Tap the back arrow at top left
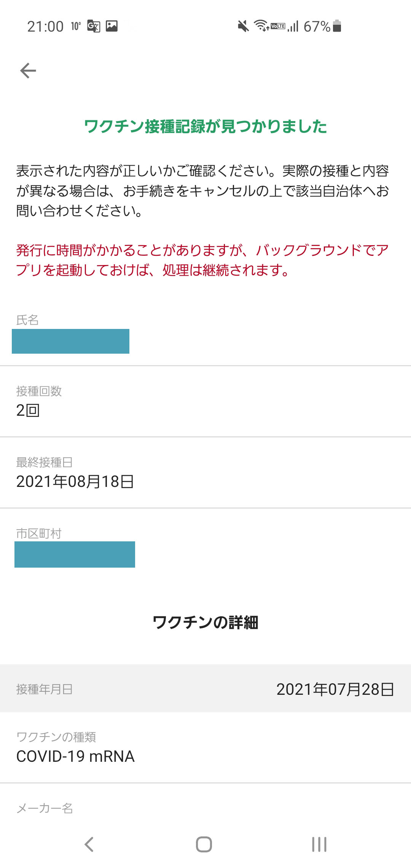This screenshot has width=411, height=868. [x=28, y=71]
